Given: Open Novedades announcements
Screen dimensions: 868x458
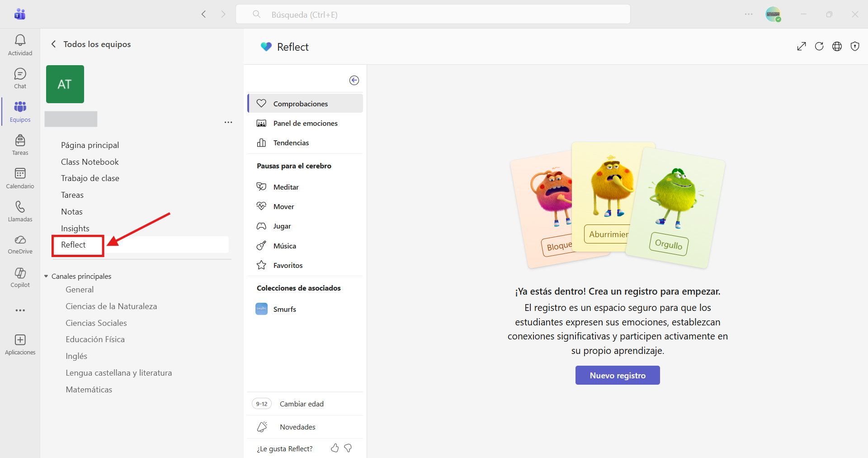Looking at the screenshot, I should pyautogui.click(x=305, y=427).
